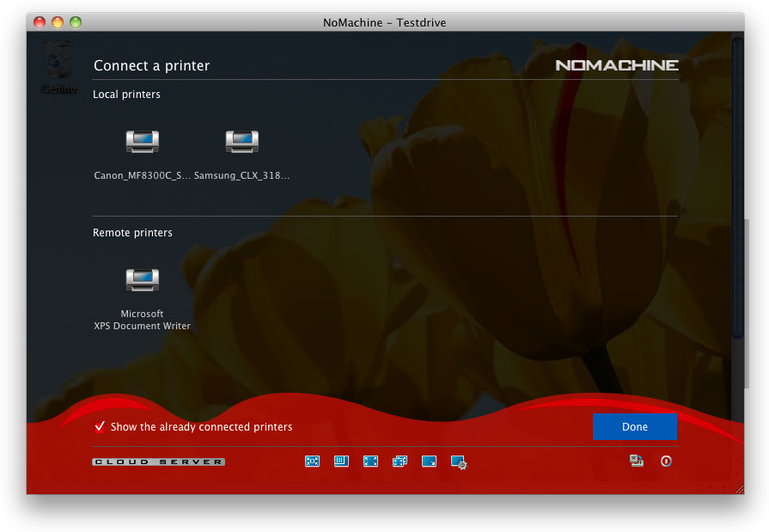Click the fit to window icon
The height and width of the screenshot is (532, 769).
(x=312, y=462)
